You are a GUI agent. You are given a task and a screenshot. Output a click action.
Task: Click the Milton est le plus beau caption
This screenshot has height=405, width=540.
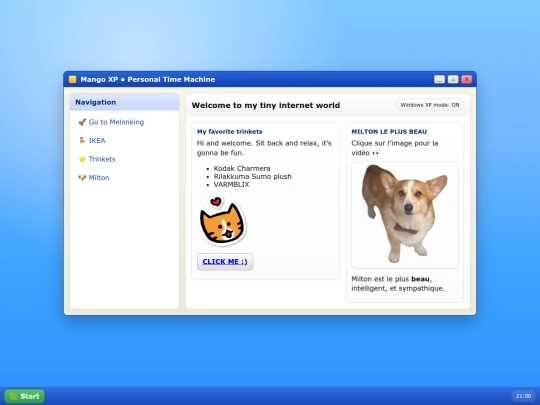pos(398,283)
